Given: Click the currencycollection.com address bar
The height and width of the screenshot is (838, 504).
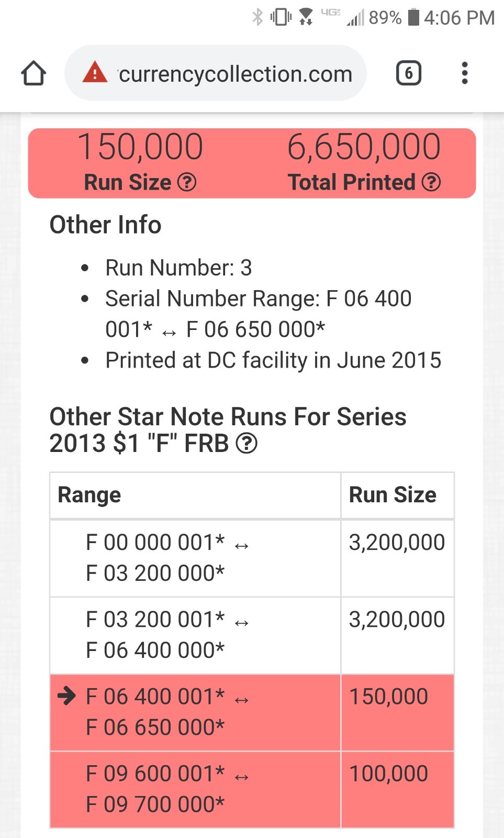Looking at the screenshot, I should click(x=215, y=73).
